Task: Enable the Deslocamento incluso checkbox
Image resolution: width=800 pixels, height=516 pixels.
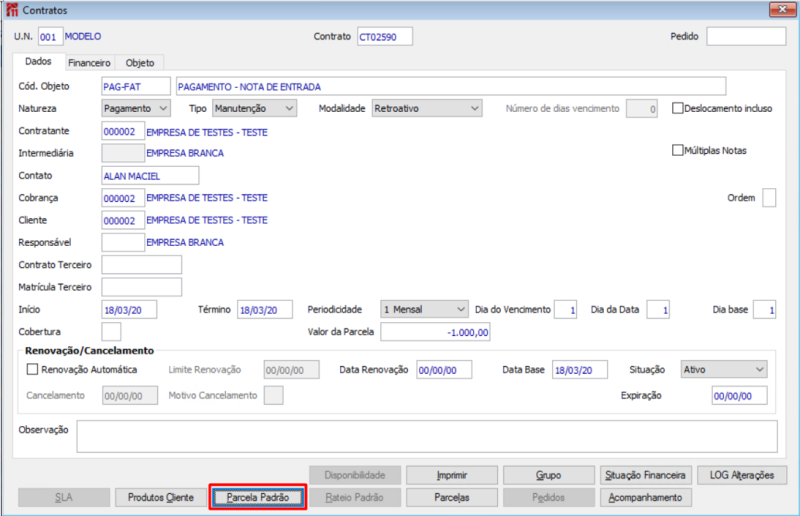Action: pos(677,108)
